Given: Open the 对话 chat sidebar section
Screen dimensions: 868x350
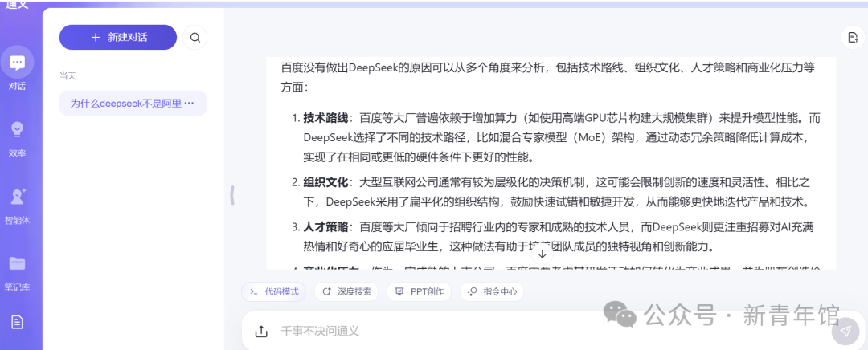Looking at the screenshot, I should point(17,68).
